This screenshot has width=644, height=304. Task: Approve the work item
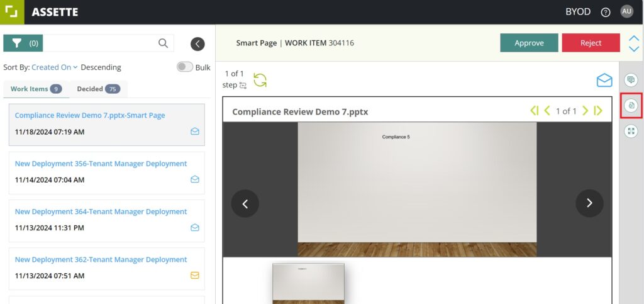pyautogui.click(x=529, y=43)
